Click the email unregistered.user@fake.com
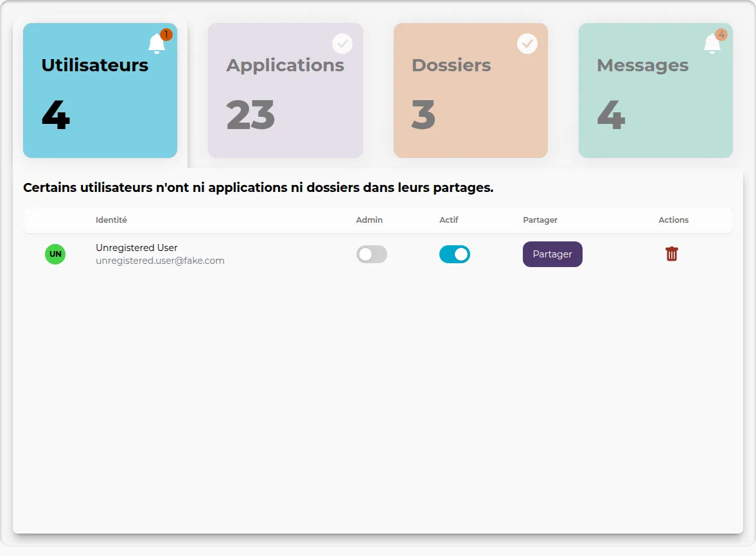 159,260
